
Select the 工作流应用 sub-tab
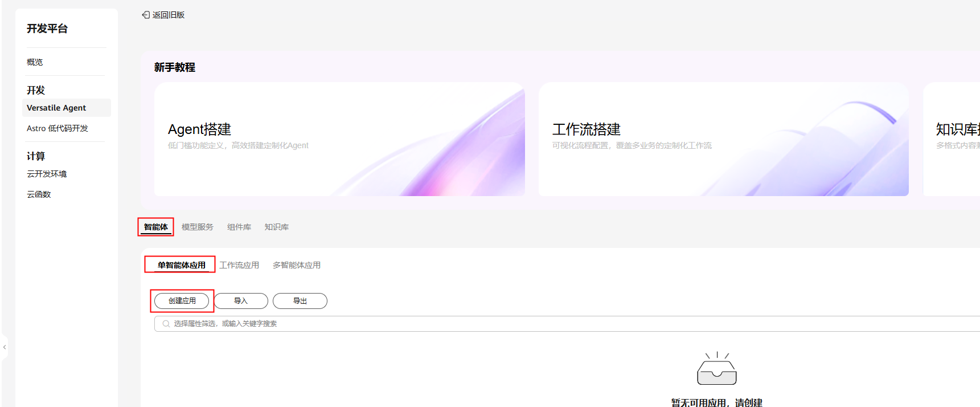239,265
